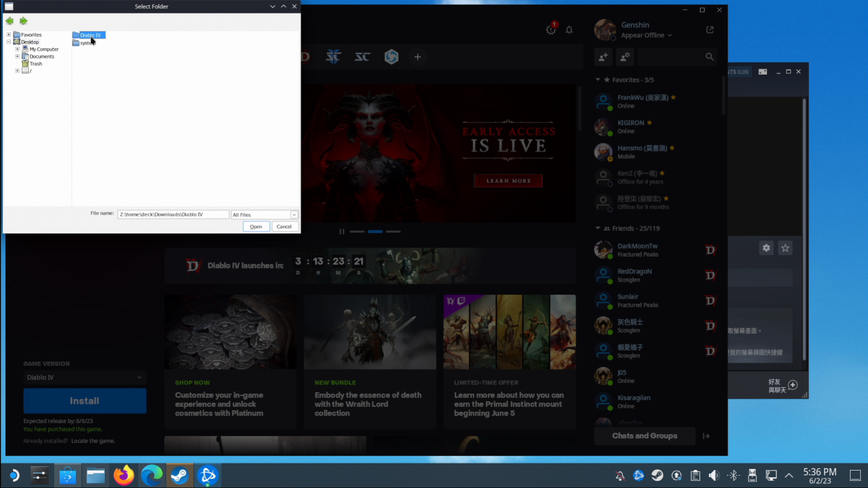The image size is (868, 488).
Task: Go forward with the green right arrow
Action: click(x=24, y=21)
